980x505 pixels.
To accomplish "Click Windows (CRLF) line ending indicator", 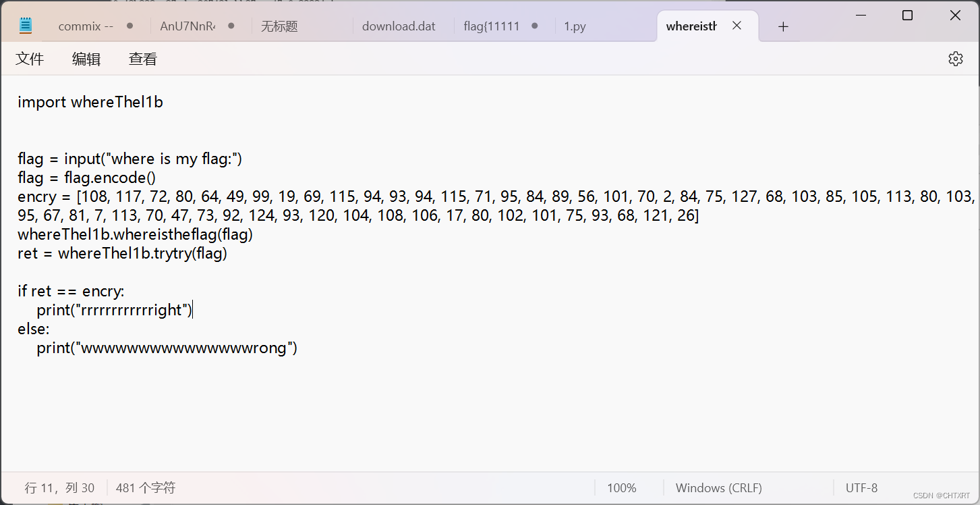I will (718, 487).
